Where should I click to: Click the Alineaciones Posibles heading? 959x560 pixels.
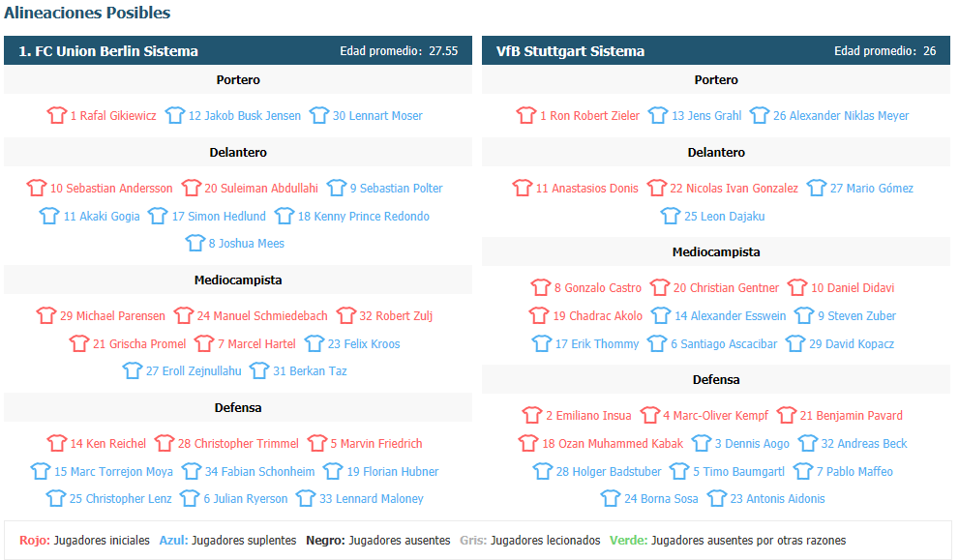click(x=87, y=13)
